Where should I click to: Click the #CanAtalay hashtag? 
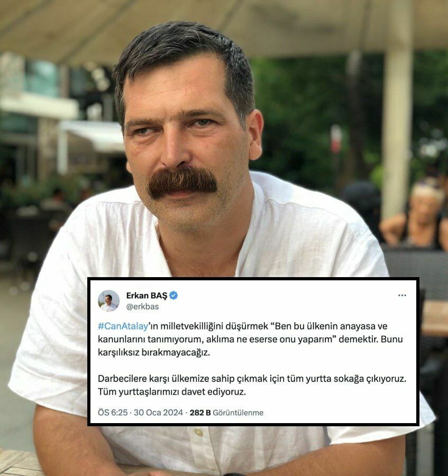click(123, 326)
